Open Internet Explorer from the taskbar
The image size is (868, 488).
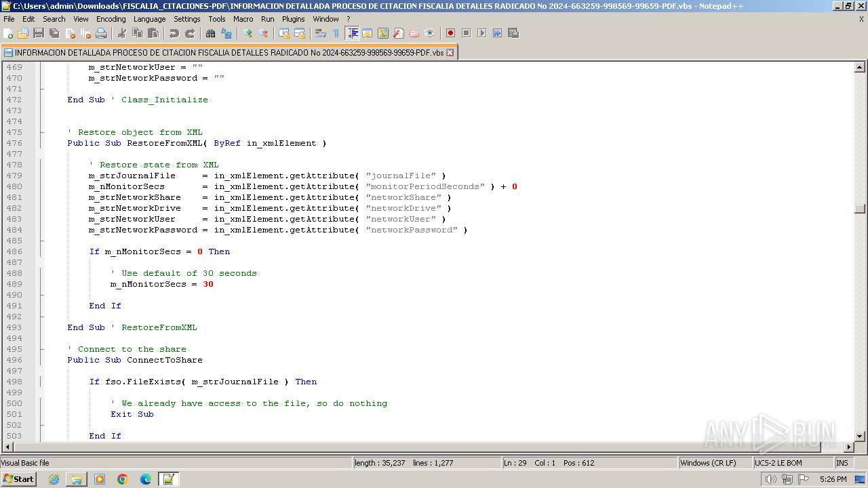click(x=54, y=479)
